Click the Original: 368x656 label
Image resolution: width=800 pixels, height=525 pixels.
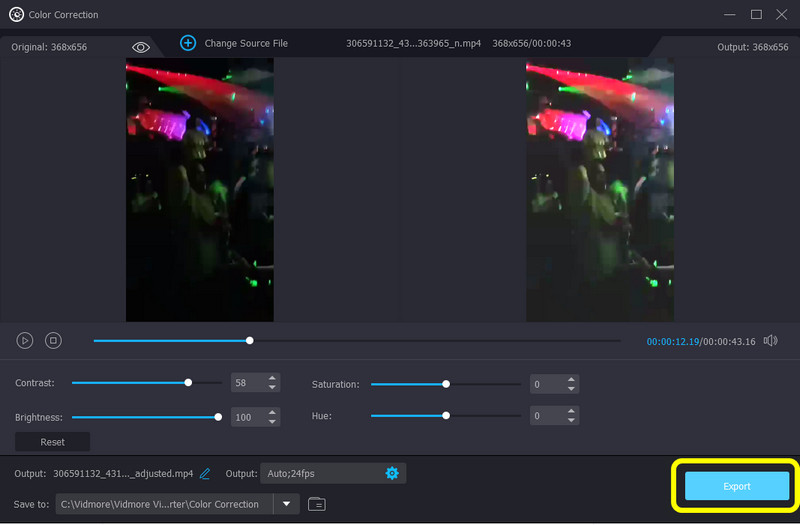[x=49, y=47]
